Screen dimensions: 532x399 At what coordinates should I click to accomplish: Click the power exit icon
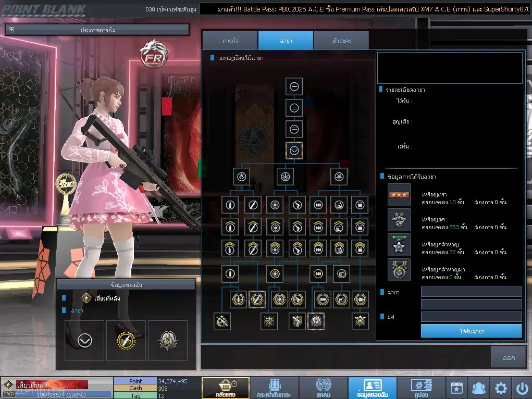(522, 388)
